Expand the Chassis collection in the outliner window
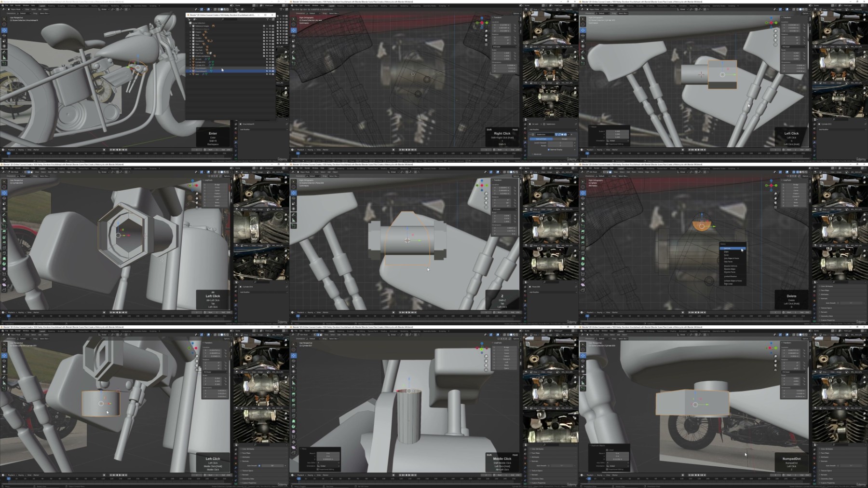 coord(190,32)
